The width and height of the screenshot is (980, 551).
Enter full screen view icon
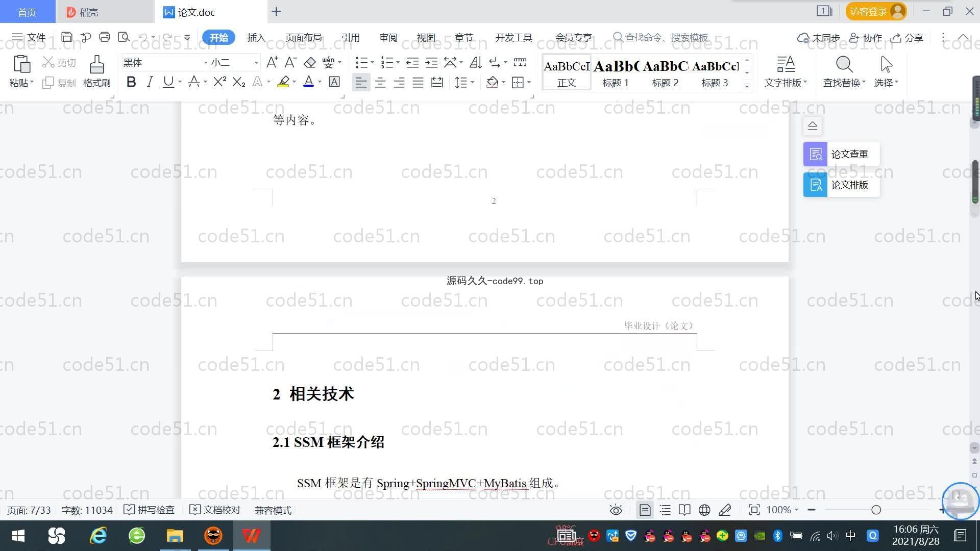click(x=754, y=510)
